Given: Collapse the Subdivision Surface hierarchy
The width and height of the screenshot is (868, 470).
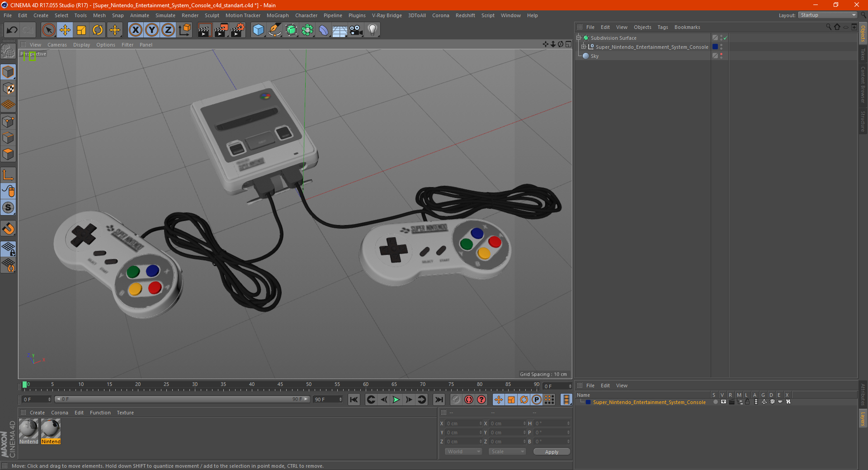Looking at the screenshot, I should 579,38.
